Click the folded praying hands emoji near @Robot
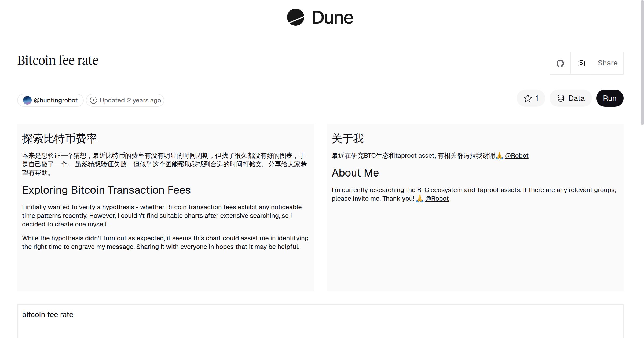This screenshot has height=338, width=644. 500,156
